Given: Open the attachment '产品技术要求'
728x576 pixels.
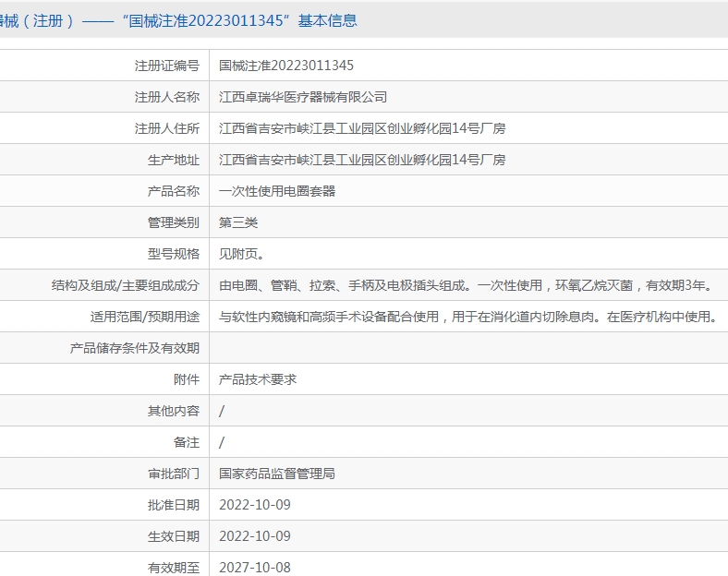Looking at the screenshot, I should point(258,379).
